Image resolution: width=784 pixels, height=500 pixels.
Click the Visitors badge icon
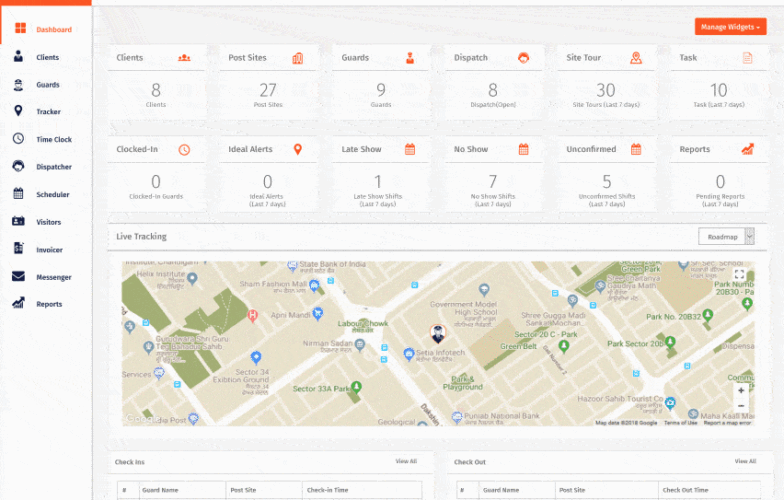pos(18,221)
